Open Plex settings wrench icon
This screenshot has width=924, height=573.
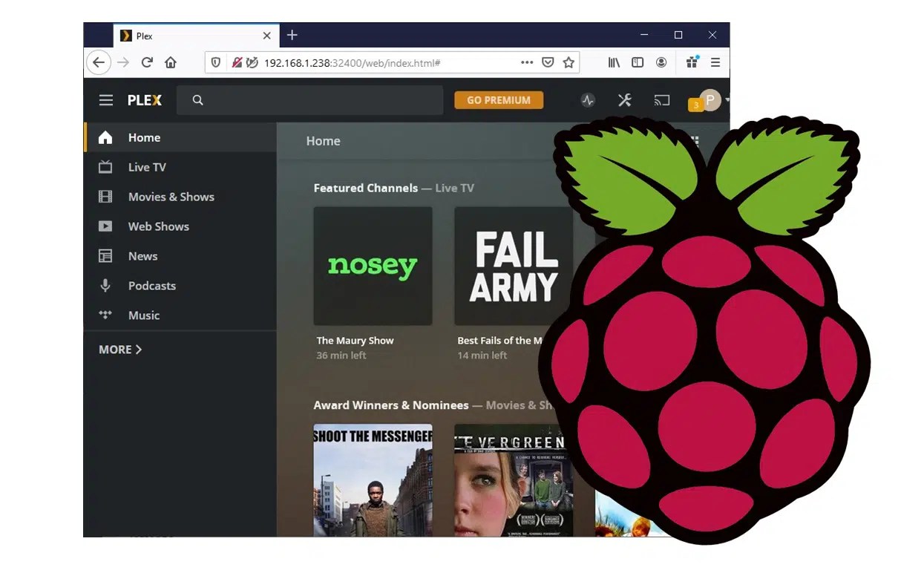625,100
